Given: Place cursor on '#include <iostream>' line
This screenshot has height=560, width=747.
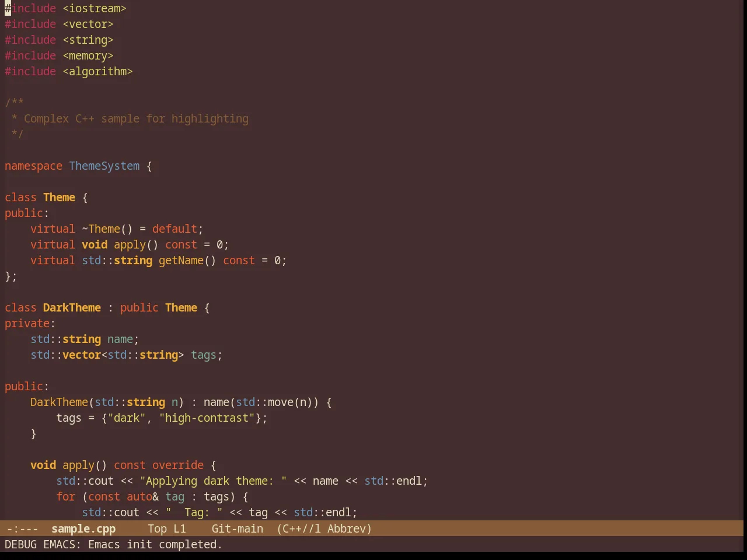Looking at the screenshot, I should point(65,8).
